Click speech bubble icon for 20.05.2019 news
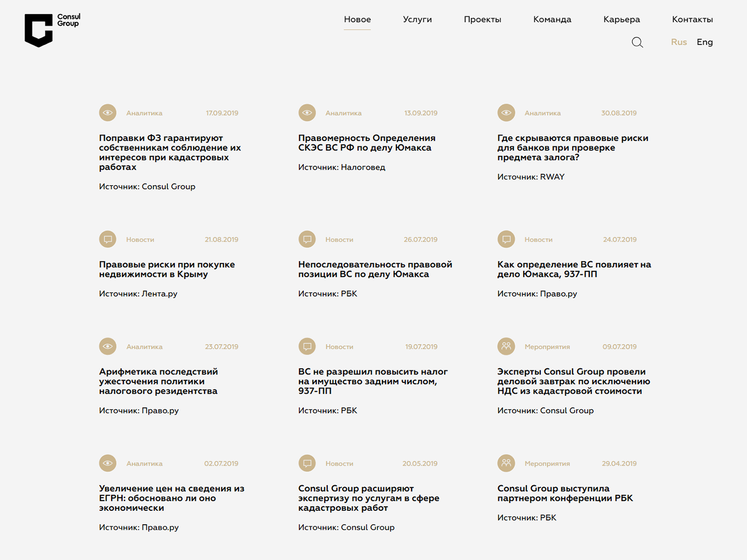Viewport: 747px width, 560px height. click(x=307, y=463)
